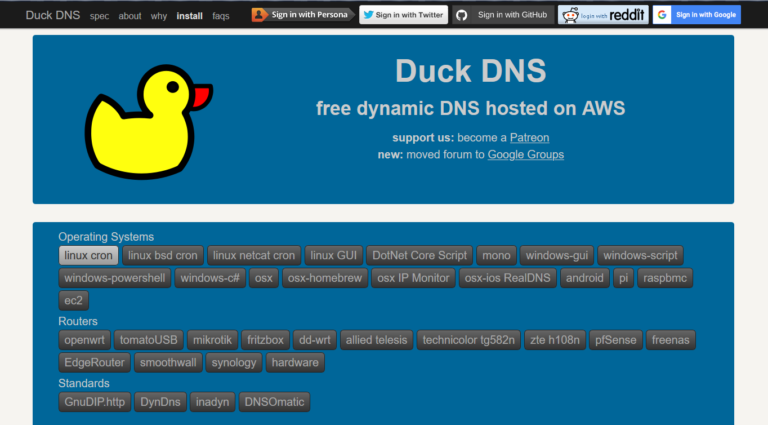Follow the Patreon link
Image resolution: width=768 pixels, height=425 pixels.
point(529,138)
